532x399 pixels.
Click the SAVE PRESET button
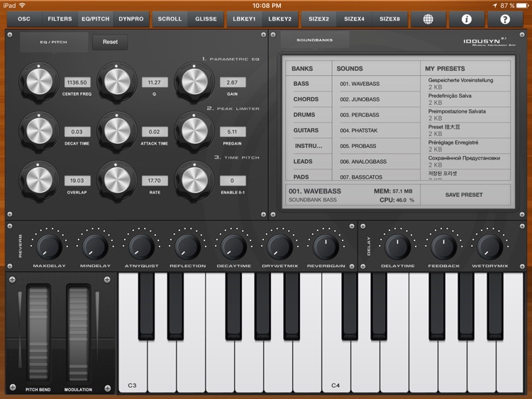(x=464, y=195)
